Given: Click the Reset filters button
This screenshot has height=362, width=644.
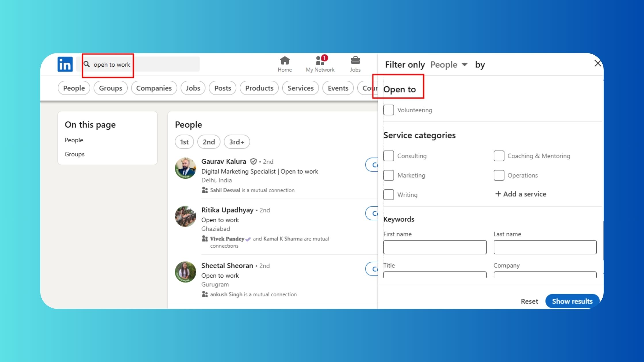Looking at the screenshot, I should (x=529, y=301).
